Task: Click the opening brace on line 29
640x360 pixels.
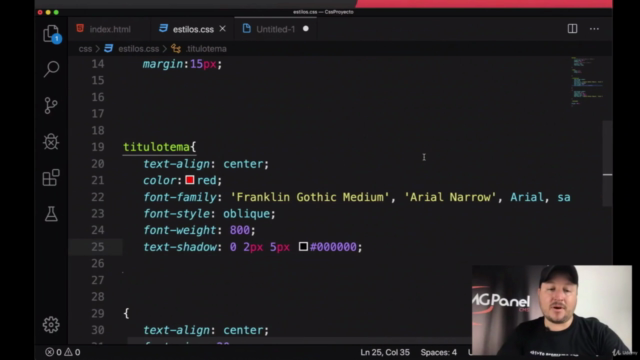Action: tap(127, 313)
